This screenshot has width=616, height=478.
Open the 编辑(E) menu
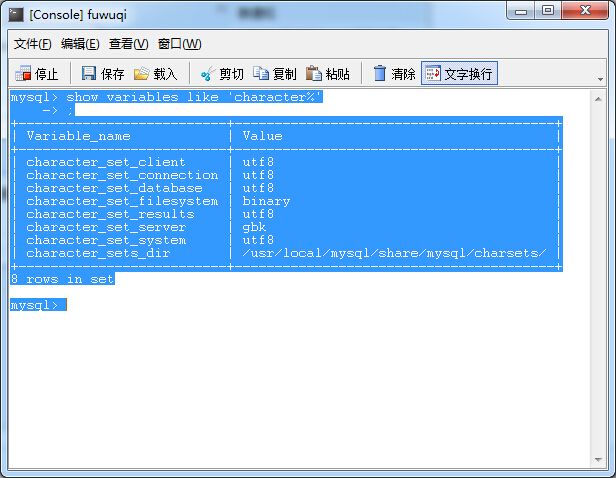tap(80, 44)
